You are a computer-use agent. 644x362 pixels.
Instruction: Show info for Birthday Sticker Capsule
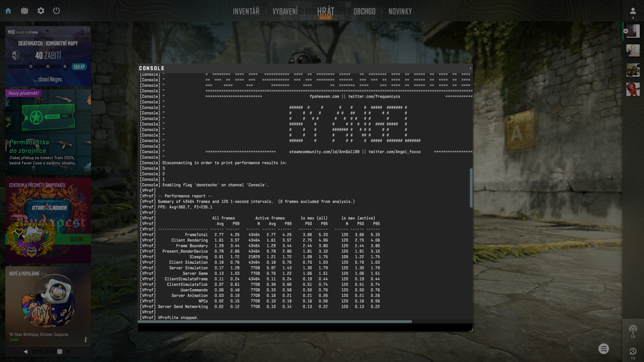(86, 339)
